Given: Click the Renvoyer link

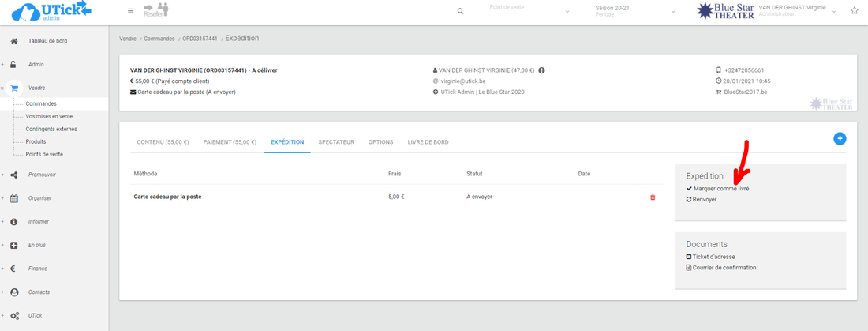Looking at the screenshot, I should [x=704, y=200].
